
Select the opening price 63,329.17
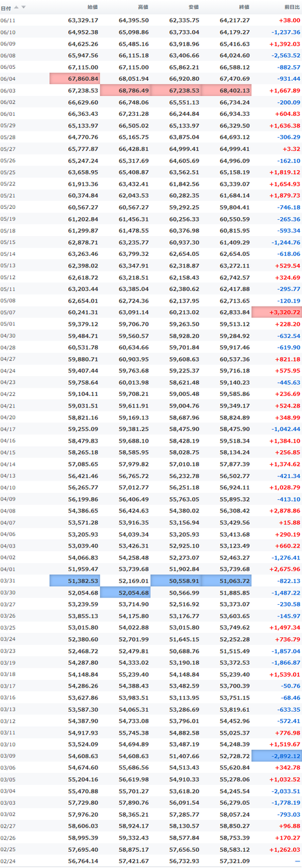[x=83, y=20]
